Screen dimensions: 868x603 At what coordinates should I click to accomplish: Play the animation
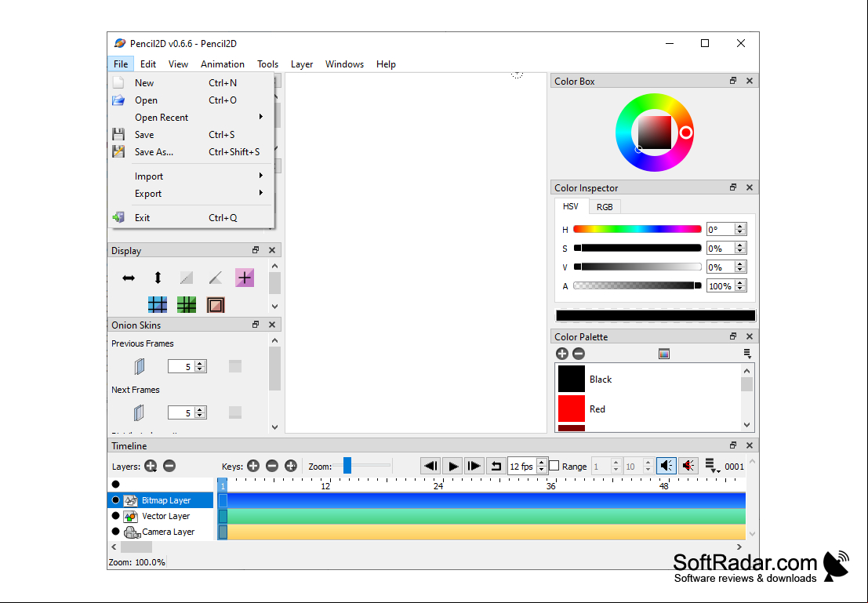pos(452,467)
